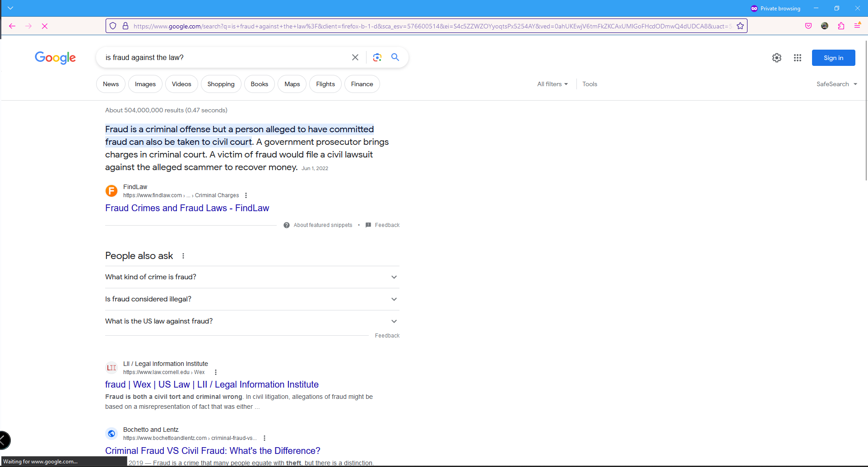This screenshot has width=868, height=467.
Task: Switch to the News tab
Action: 111,84
